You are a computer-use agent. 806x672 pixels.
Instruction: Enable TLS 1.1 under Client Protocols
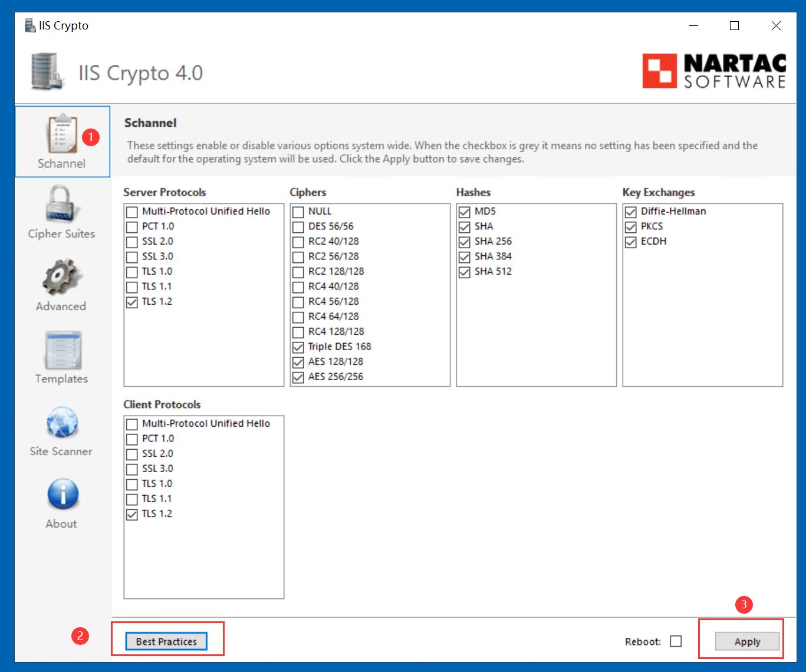[132, 499]
